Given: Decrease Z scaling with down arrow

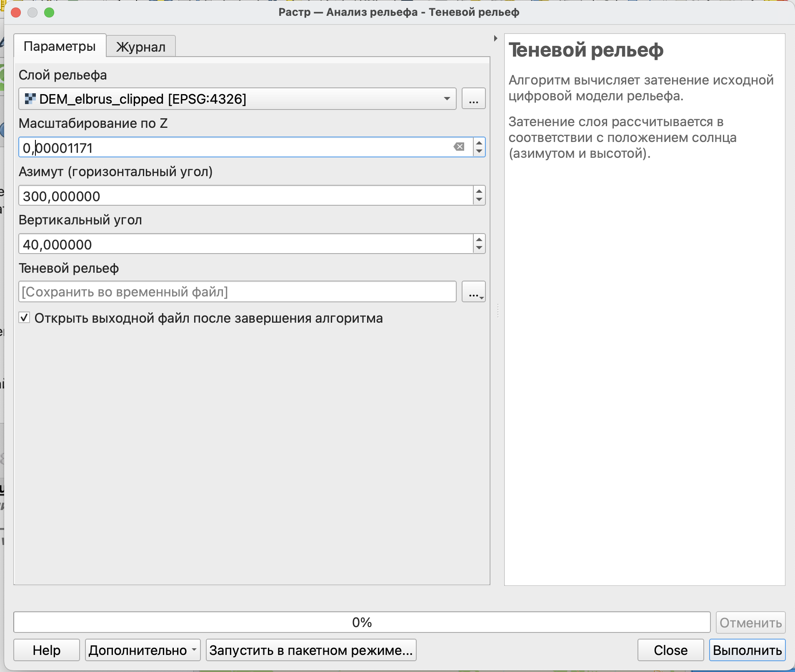Looking at the screenshot, I should 479,152.
